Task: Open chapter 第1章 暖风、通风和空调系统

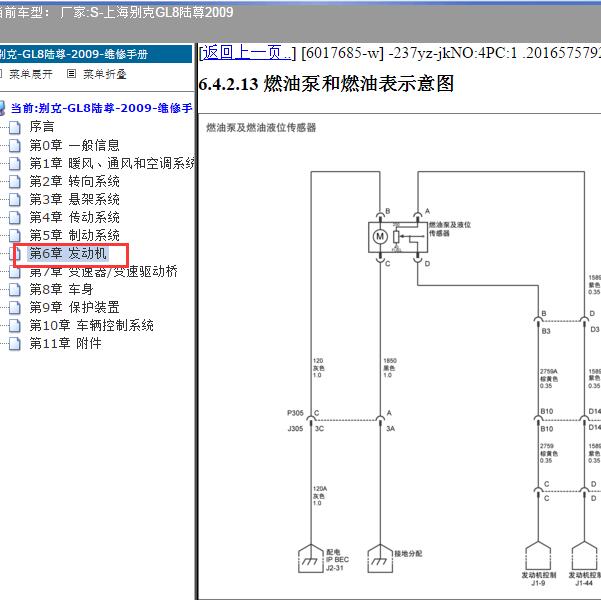Action: pyautogui.click(x=112, y=163)
